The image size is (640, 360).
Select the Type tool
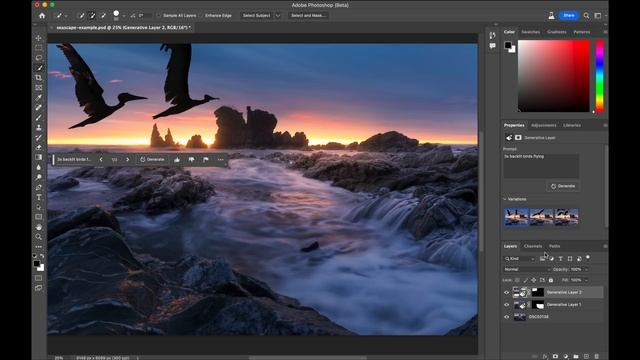[x=39, y=197]
